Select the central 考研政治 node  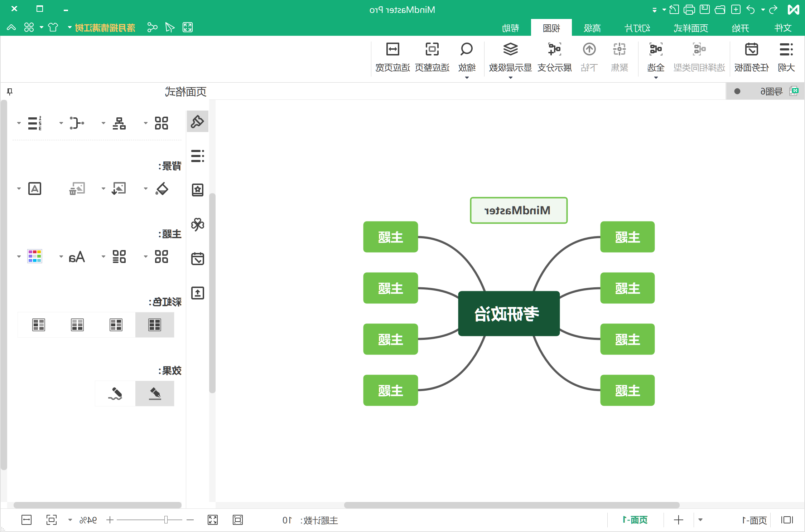coord(509,313)
